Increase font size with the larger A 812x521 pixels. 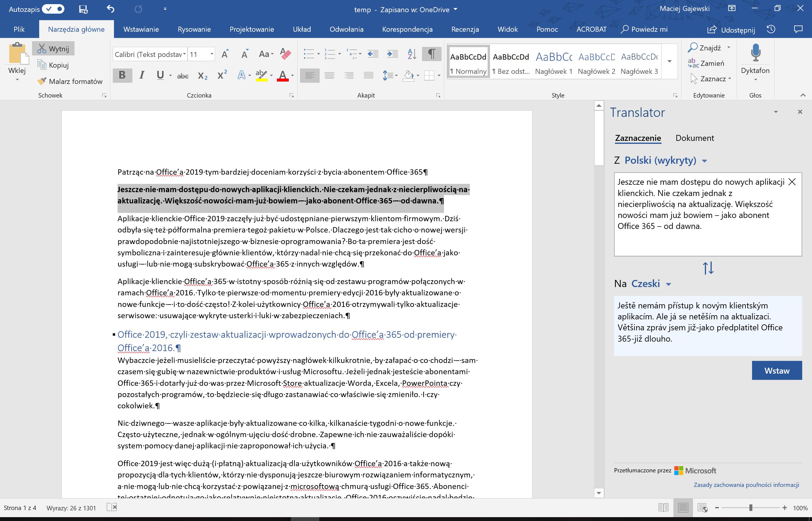pyautogui.click(x=225, y=54)
